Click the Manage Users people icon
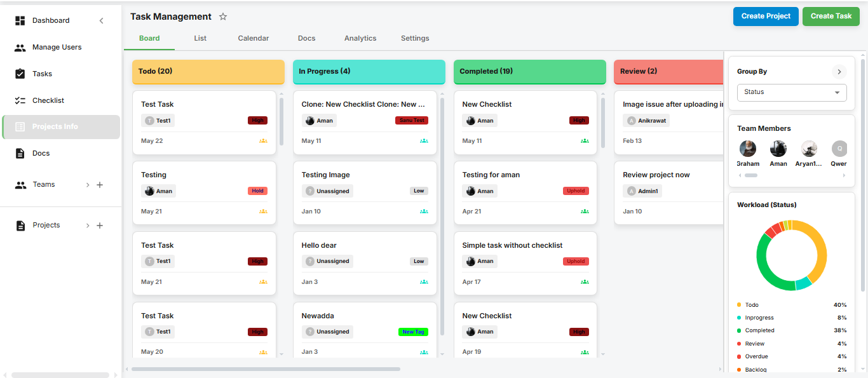Viewport: 868px width, 378px height. pyautogui.click(x=20, y=48)
